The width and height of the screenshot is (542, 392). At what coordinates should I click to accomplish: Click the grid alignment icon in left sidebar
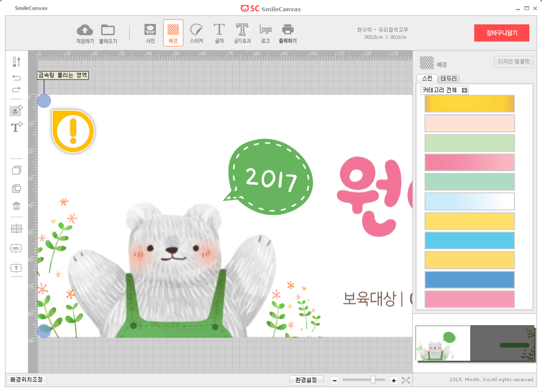click(x=16, y=229)
